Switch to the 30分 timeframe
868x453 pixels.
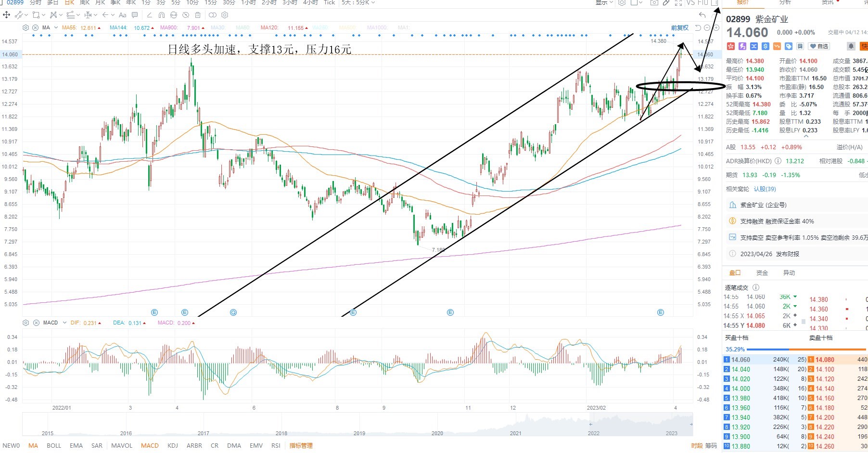coord(229,2)
